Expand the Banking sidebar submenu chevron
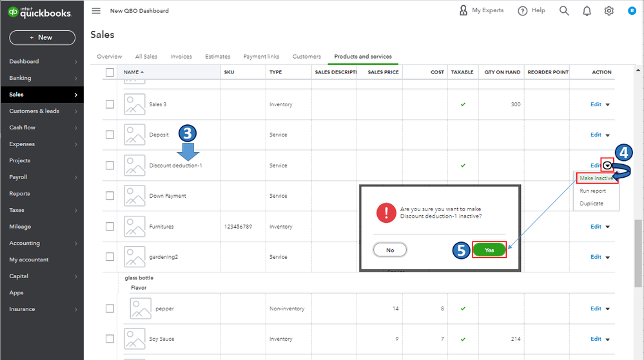The height and width of the screenshot is (360, 644). 76,79
